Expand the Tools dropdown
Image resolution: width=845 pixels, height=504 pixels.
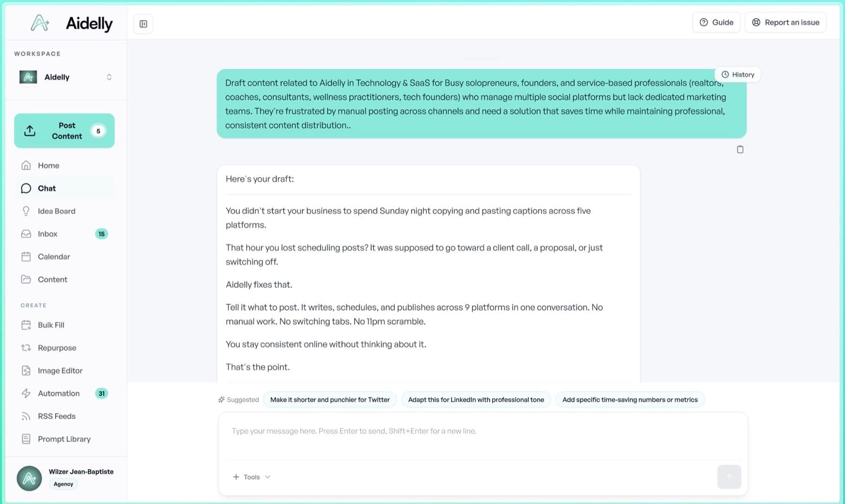pos(252,477)
